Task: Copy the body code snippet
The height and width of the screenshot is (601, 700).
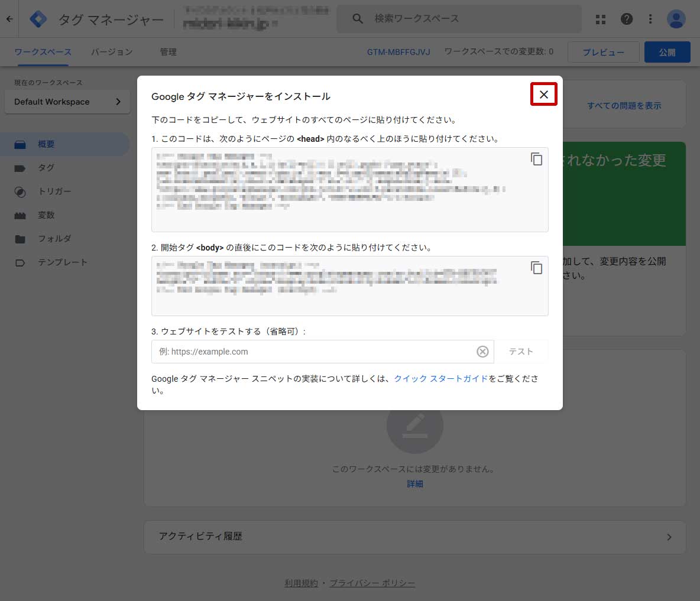Action: click(537, 268)
